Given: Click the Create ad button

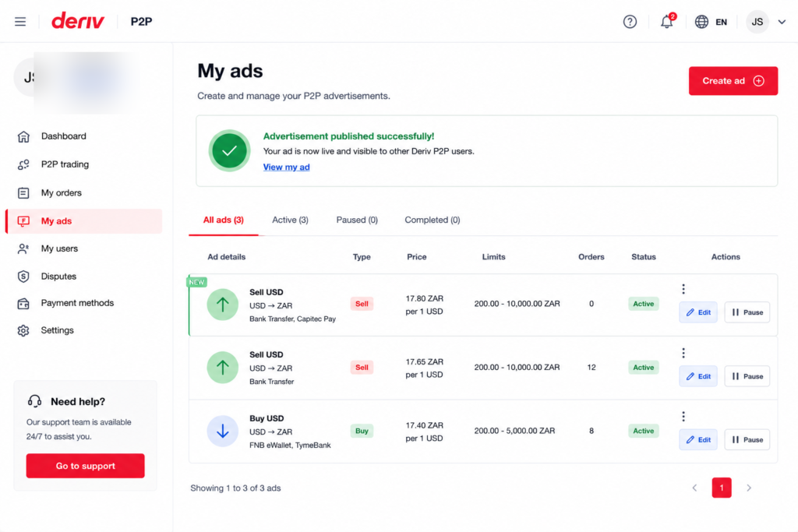Looking at the screenshot, I should [733, 81].
